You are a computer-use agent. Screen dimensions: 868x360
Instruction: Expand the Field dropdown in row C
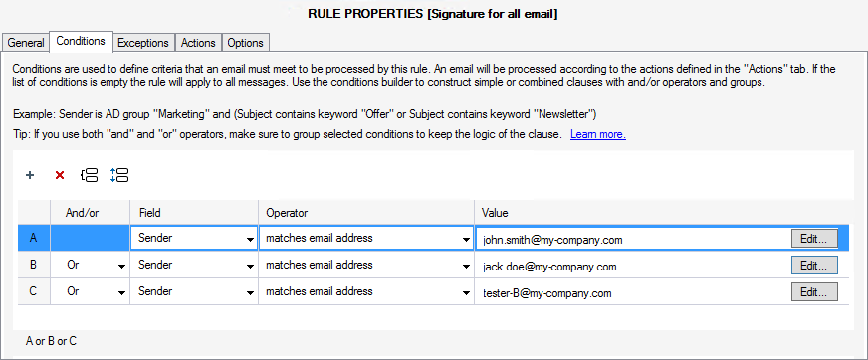[x=194, y=292]
